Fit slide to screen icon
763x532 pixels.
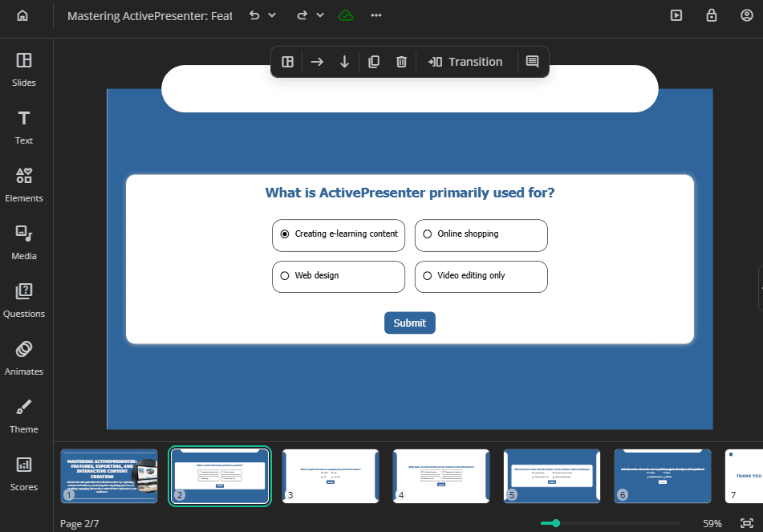pyautogui.click(x=746, y=523)
